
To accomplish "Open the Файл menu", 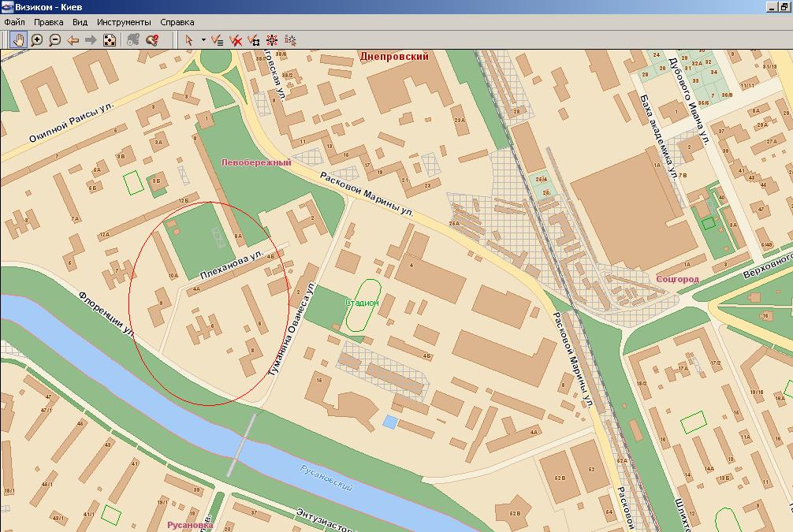I will pos(14,23).
